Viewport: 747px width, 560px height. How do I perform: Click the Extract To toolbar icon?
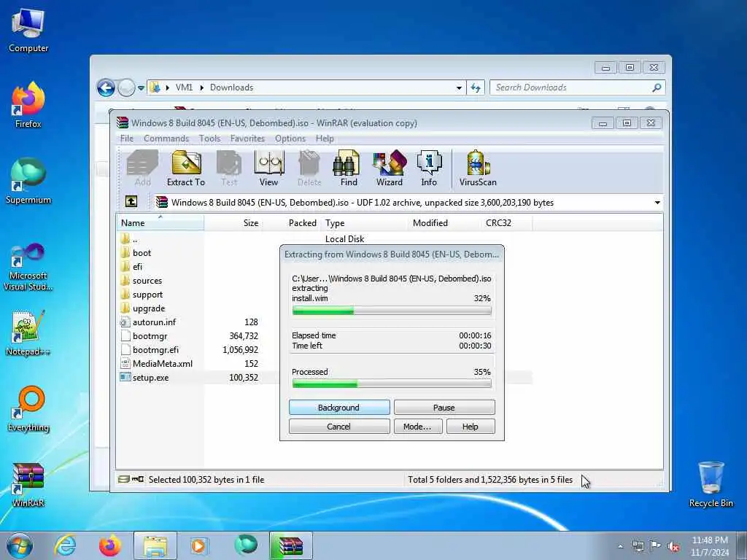(x=186, y=168)
